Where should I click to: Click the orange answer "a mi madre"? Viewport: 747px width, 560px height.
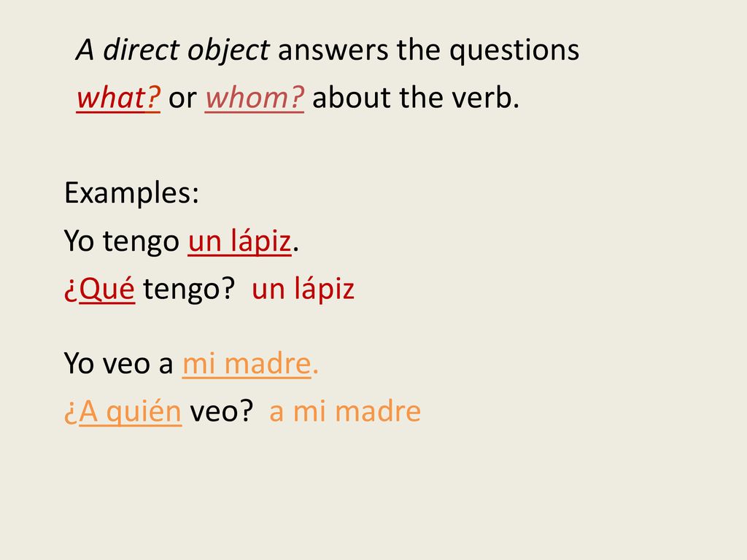[x=345, y=411]
